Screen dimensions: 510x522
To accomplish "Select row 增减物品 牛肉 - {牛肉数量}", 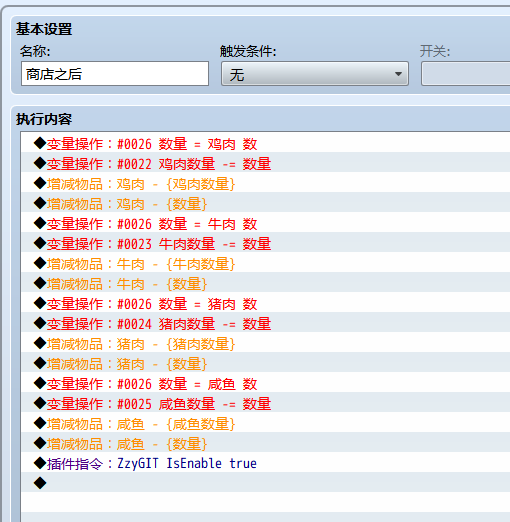I will pyautogui.click(x=265, y=262).
